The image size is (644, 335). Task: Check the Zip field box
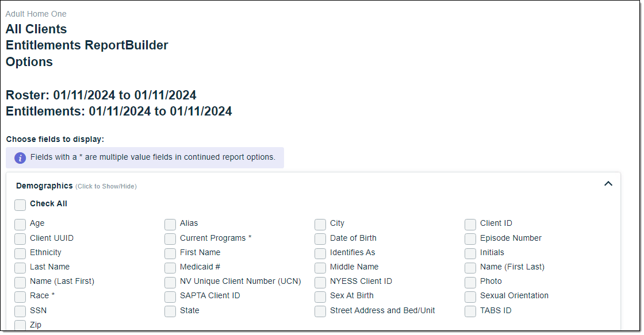click(20, 326)
